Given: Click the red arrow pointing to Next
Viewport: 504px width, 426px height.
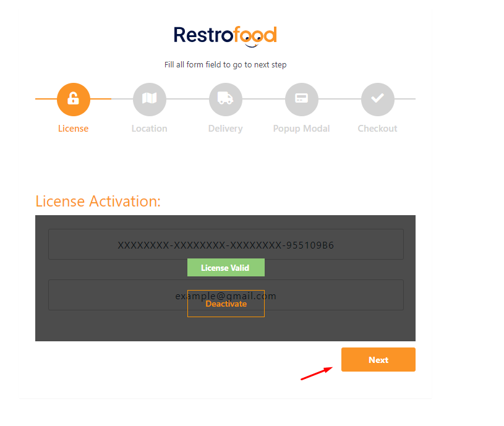Looking at the screenshot, I should (316, 373).
